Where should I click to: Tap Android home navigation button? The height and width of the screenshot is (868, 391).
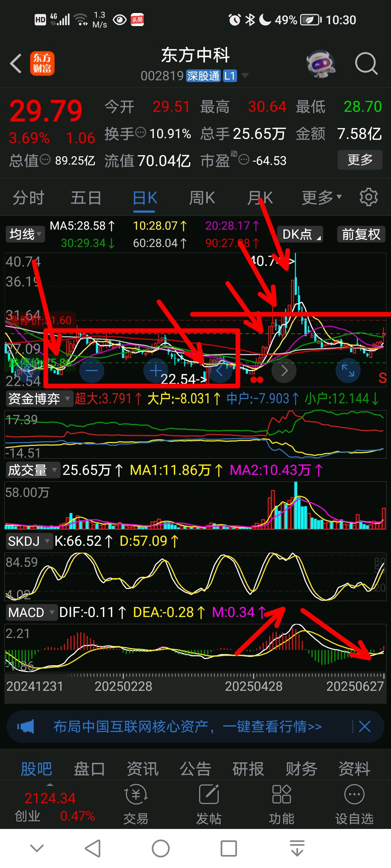tap(161, 848)
